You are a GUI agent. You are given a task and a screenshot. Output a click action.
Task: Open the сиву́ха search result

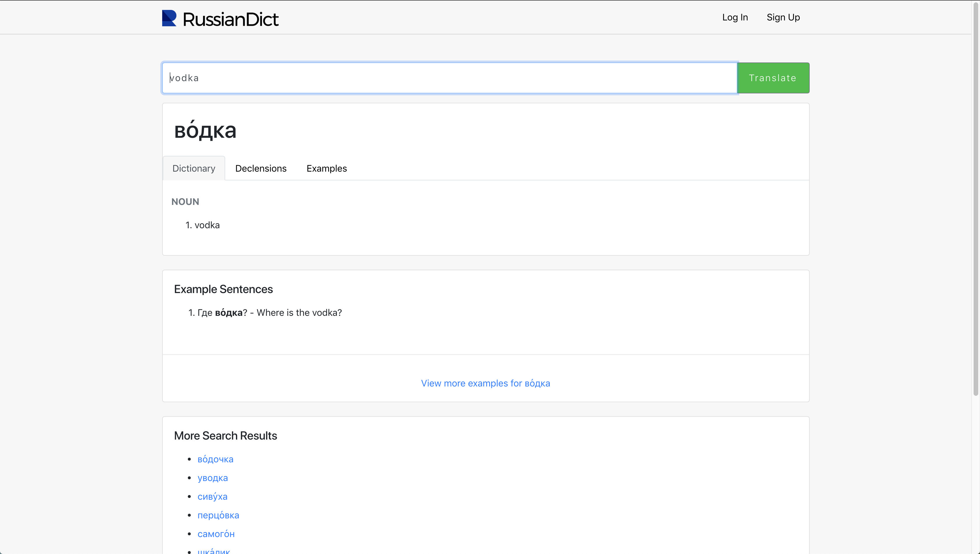[x=212, y=496]
